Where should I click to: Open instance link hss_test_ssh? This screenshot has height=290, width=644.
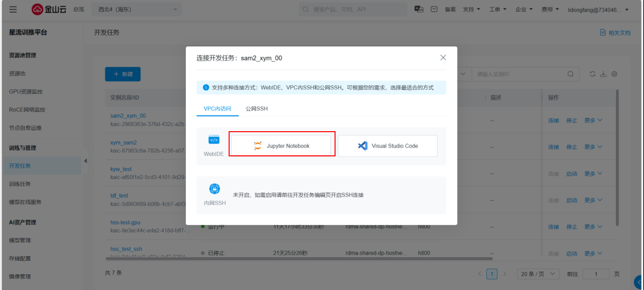pos(126,249)
